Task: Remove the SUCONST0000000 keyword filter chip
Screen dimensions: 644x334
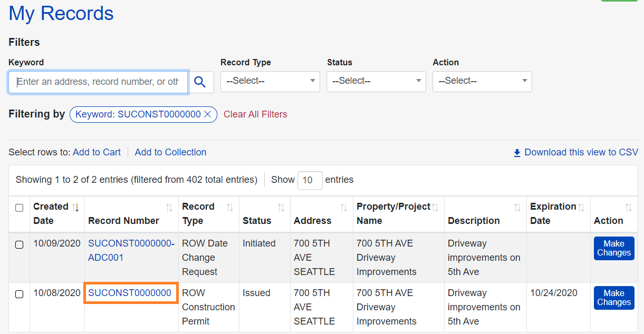Action: pyautogui.click(x=207, y=114)
